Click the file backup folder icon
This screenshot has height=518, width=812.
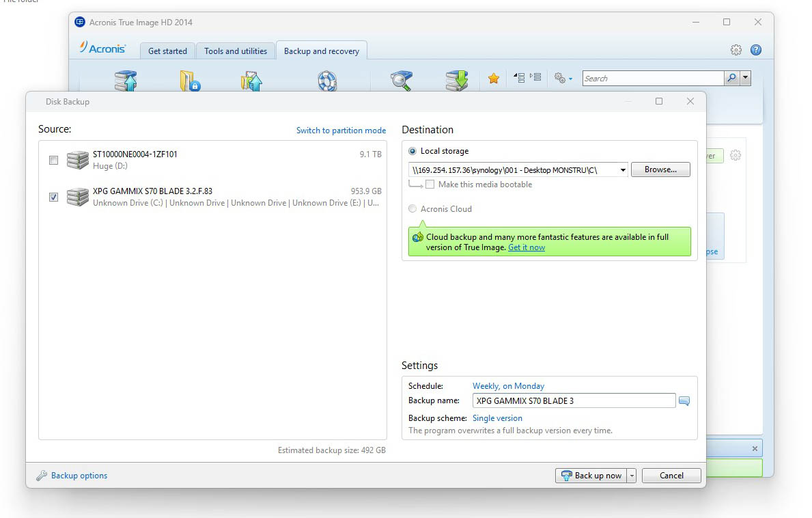(190, 81)
